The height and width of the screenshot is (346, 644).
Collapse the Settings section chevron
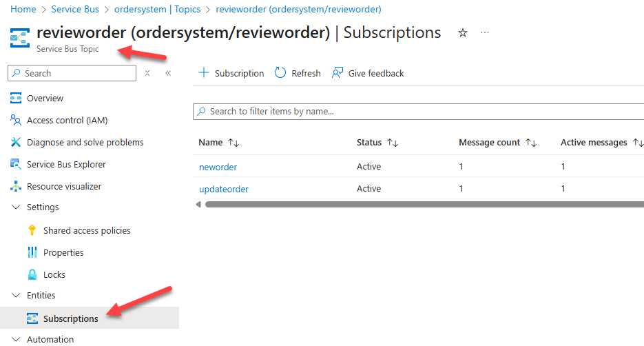point(16,207)
